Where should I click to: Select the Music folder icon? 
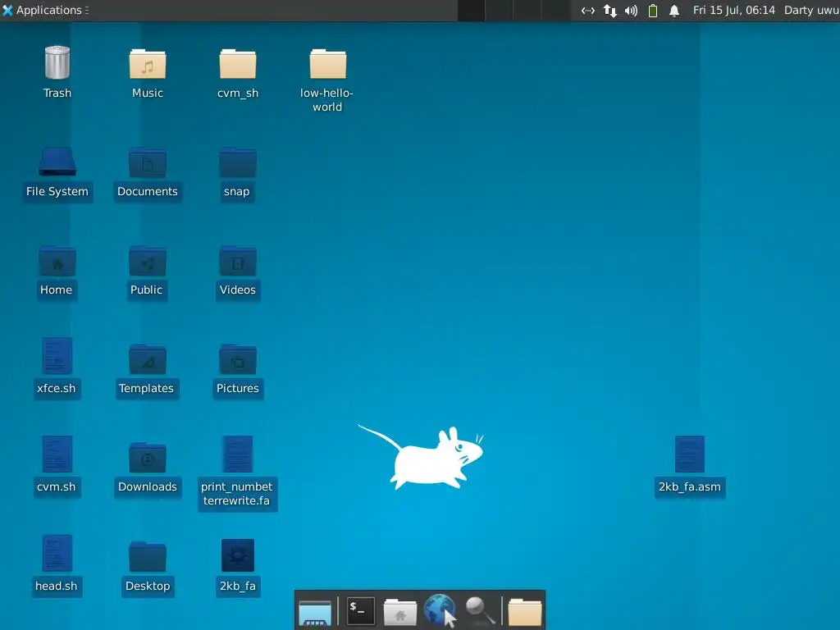148,64
